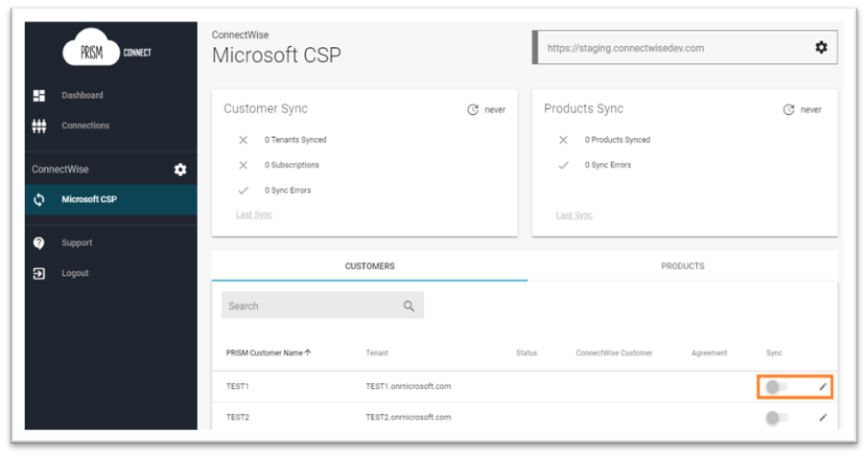The height and width of the screenshot is (457, 868).
Task: Click Logout in the sidebar
Action: click(x=75, y=273)
